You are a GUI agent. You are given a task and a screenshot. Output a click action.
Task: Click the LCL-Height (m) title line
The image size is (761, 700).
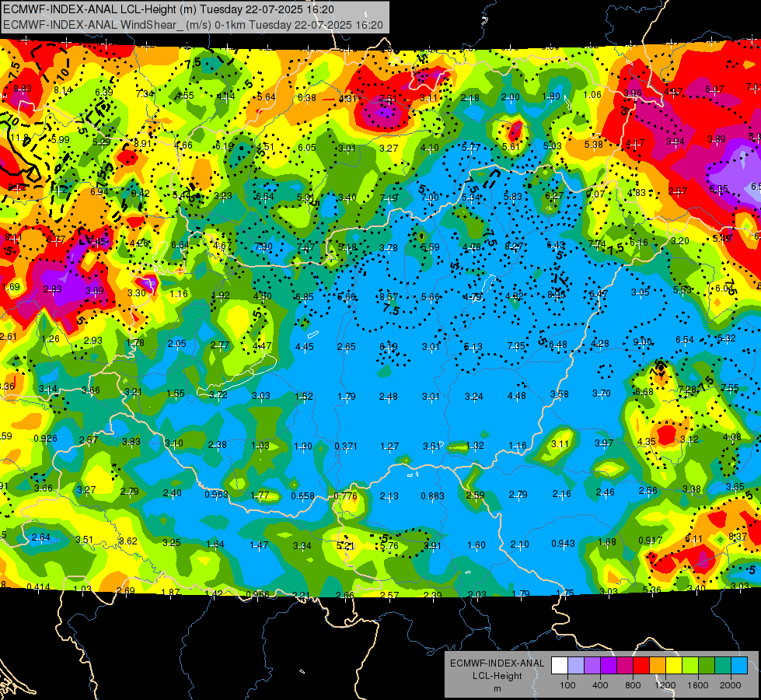pyautogui.click(x=168, y=9)
